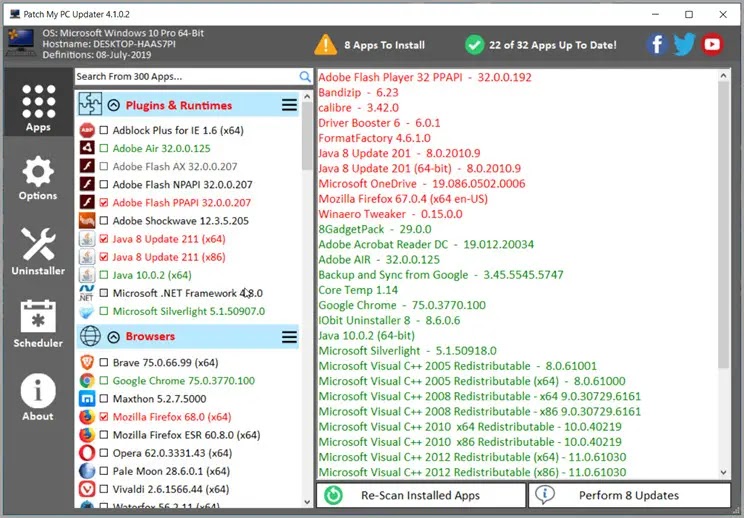The width and height of the screenshot is (744, 518).
Task: Click the Browsers globe icon
Action: (x=90, y=336)
